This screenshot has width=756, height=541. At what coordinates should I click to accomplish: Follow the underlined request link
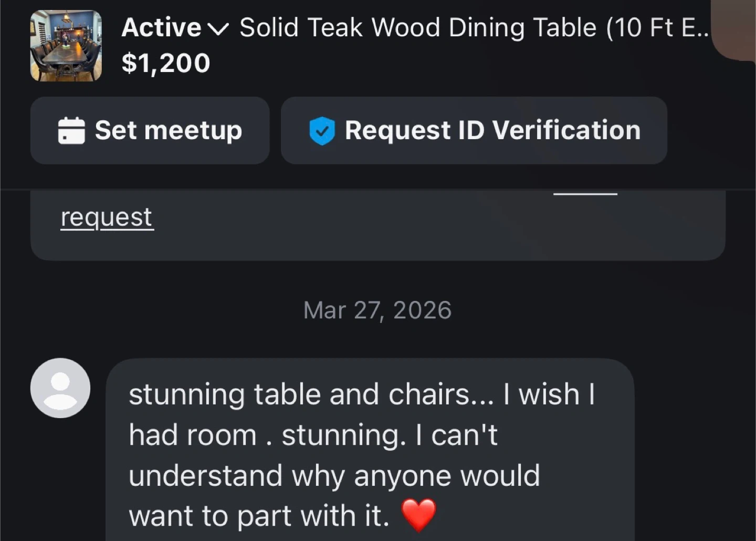[107, 217]
